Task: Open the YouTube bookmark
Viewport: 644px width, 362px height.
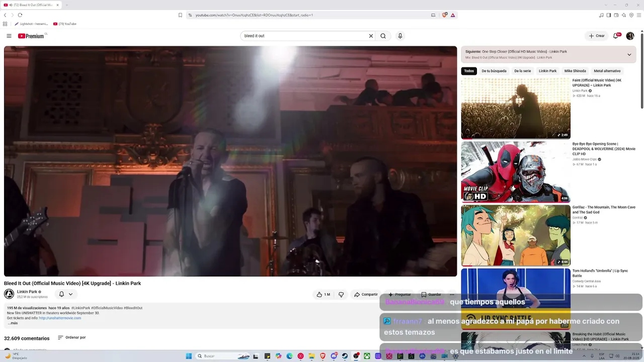Action: tap(65, 24)
